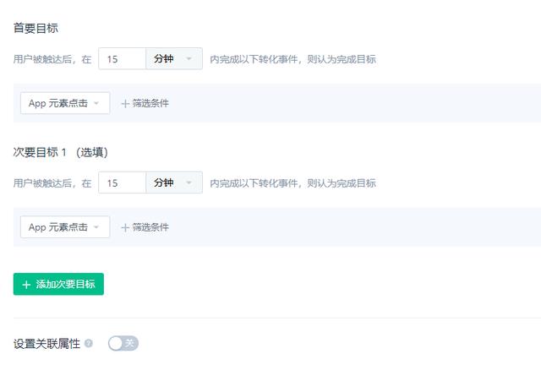Focus the 15 duration field for 首要目标

(122, 58)
